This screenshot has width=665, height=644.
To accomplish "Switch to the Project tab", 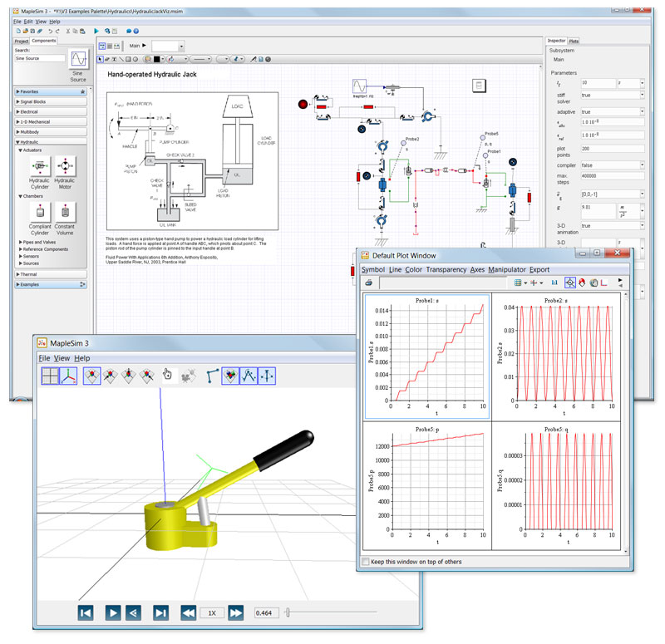I will pyautogui.click(x=22, y=41).
